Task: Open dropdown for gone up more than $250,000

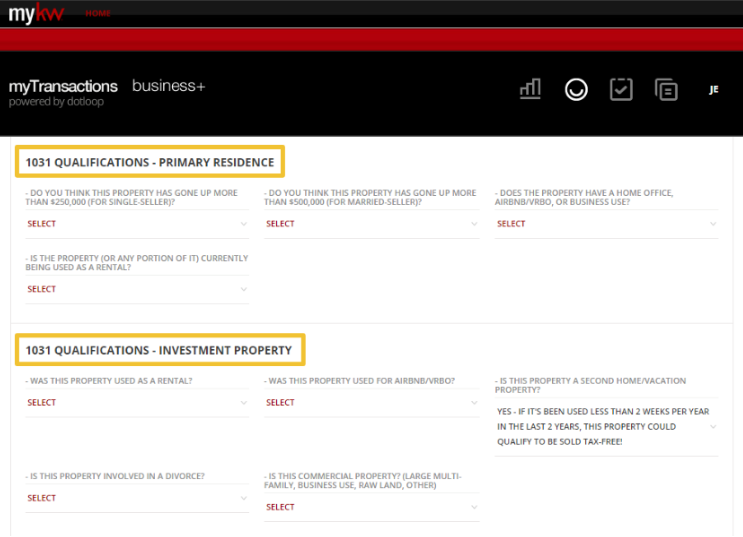Action: click(x=137, y=224)
